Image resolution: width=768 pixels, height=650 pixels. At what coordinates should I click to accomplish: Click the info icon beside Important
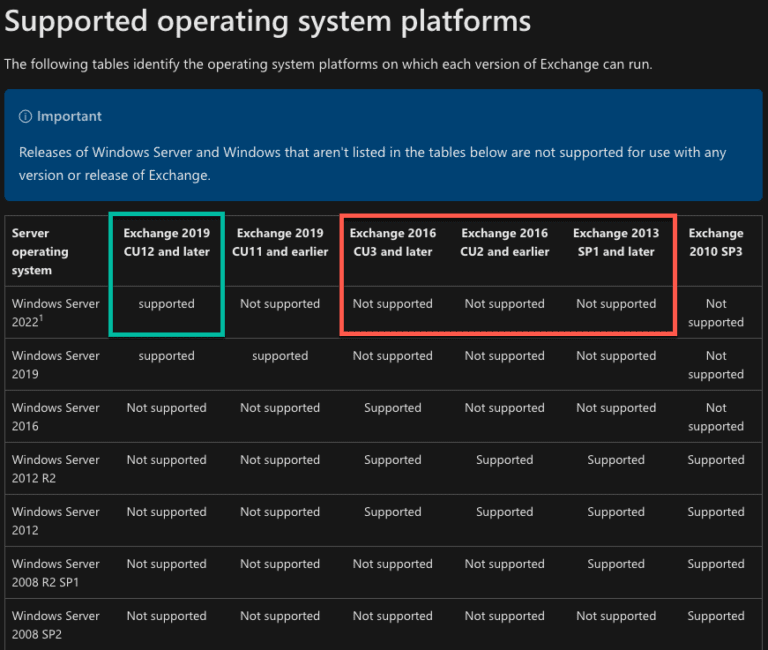point(26,117)
